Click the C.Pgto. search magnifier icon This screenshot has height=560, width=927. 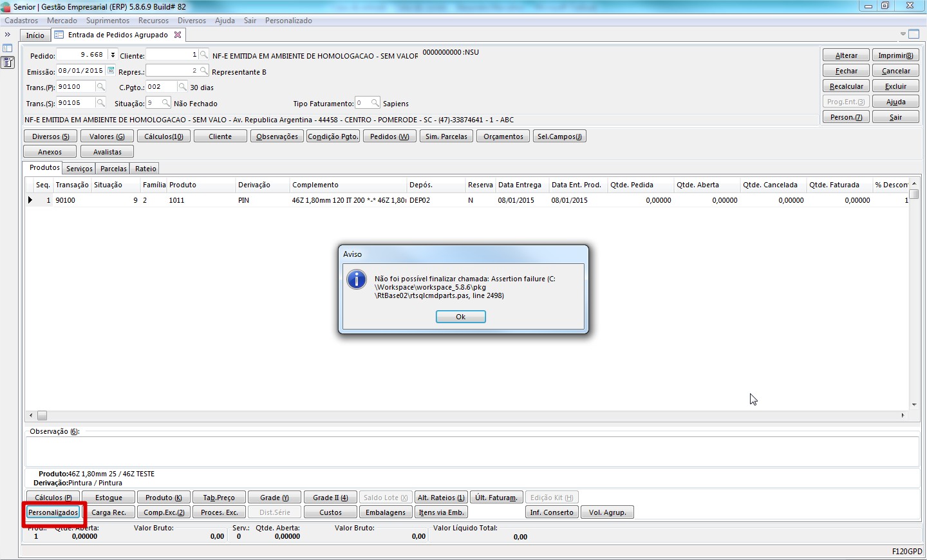182,87
